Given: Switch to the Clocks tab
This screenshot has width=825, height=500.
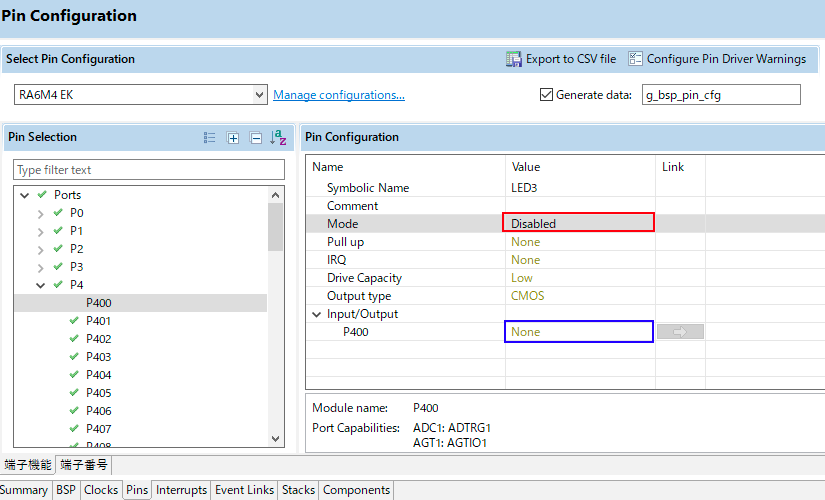Looking at the screenshot, I should pos(101,490).
